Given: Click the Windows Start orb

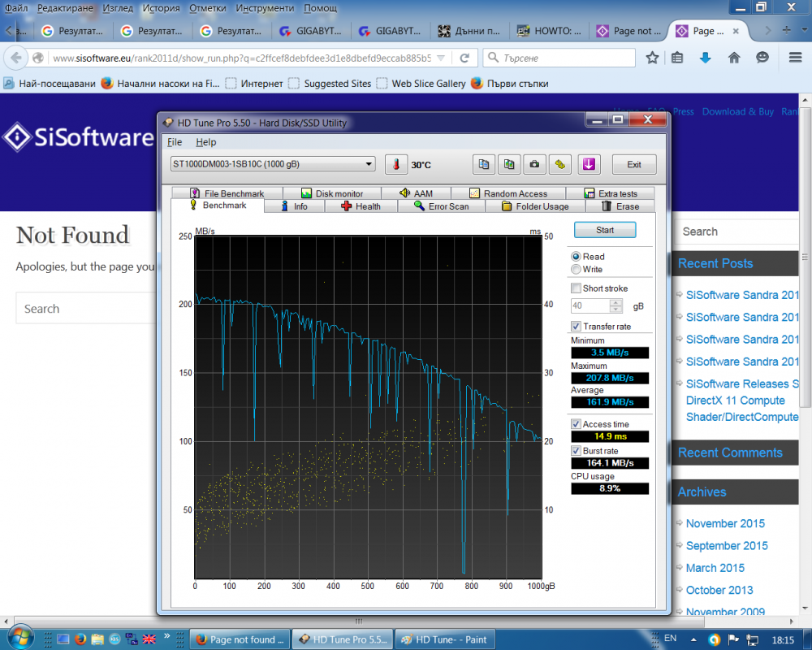Looking at the screenshot, I should tap(21, 638).
